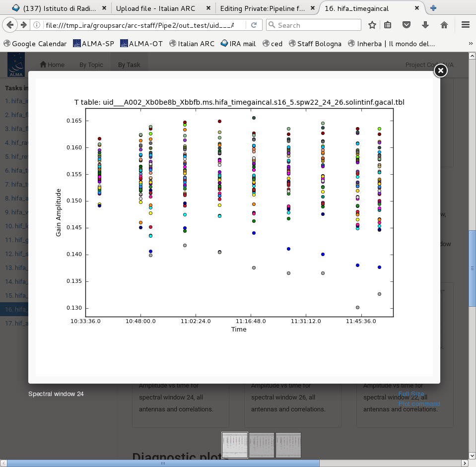Viewport: 476px width, 467px height.
Task: Open Staff Bologna bookmark
Action: pos(315,44)
